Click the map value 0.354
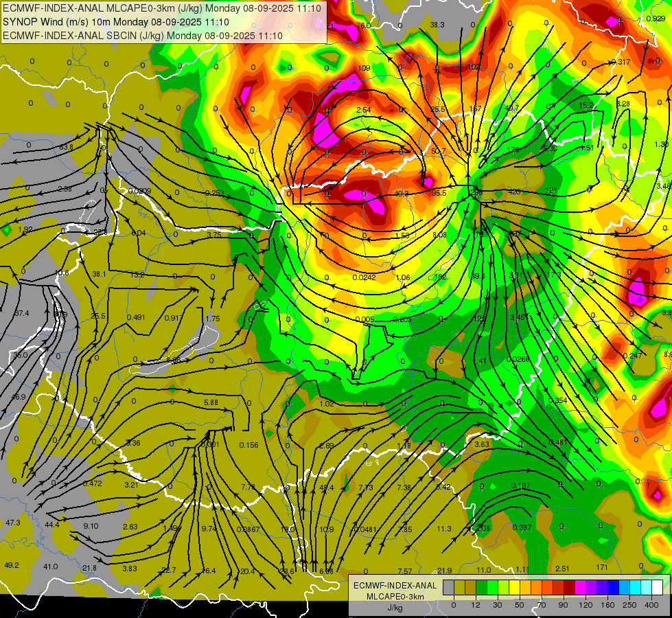Viewport: 672px width, 618px height. pyautogui.click(x=557, y=400)
